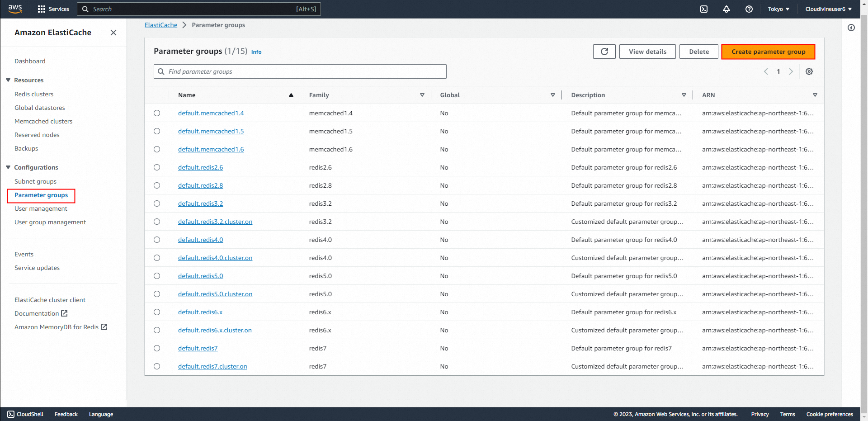Open table preferences gear icon
The height and width of the screenshot is (421, 868).
coord(809,71)
